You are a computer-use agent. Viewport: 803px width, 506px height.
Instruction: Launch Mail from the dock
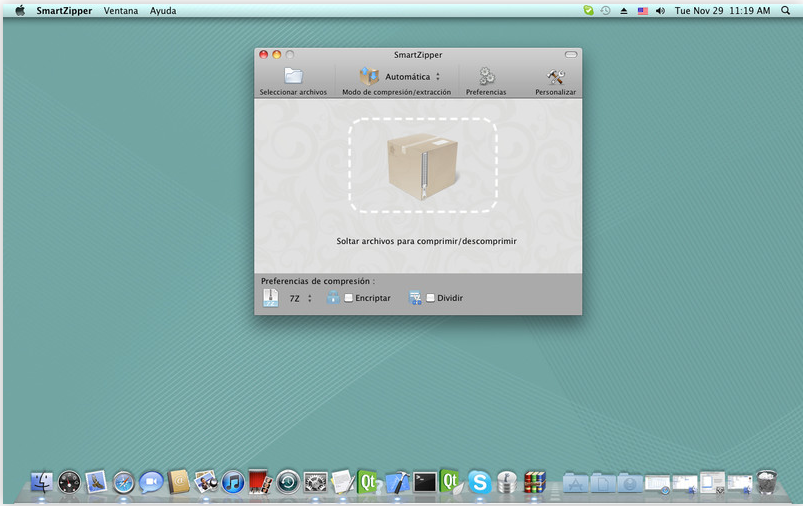[96, 482]
